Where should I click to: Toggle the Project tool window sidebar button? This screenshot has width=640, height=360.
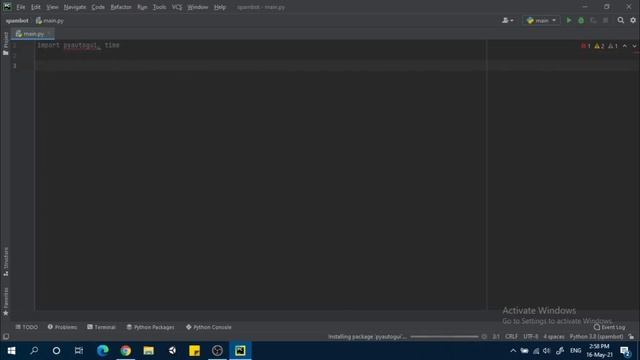[x=6, y=43]
